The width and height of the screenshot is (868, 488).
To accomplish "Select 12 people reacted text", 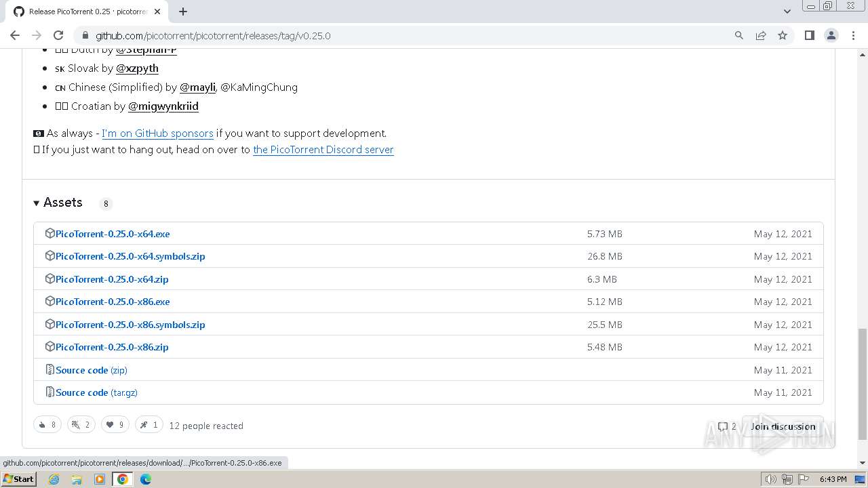I will click(206, 426).
